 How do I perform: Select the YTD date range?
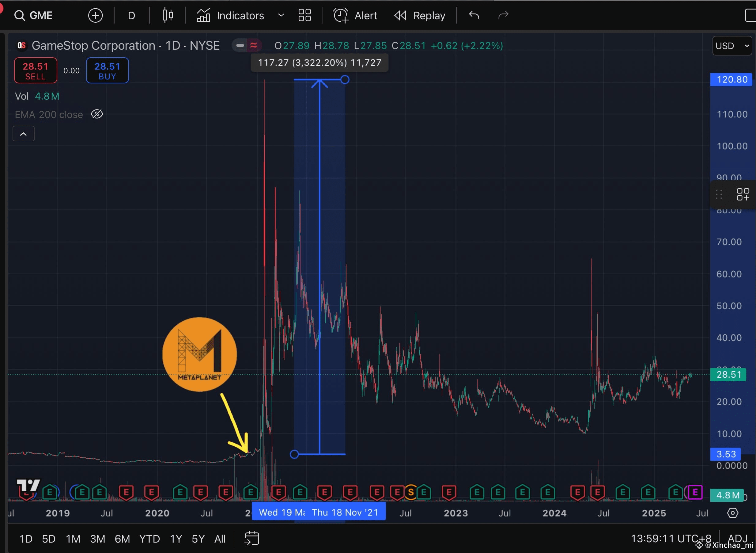(149, 539)
